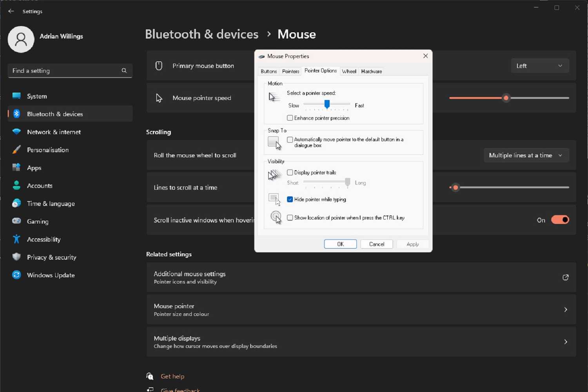Open the Get help link
This screenshot has height=392, width=588.
point(172,376)
